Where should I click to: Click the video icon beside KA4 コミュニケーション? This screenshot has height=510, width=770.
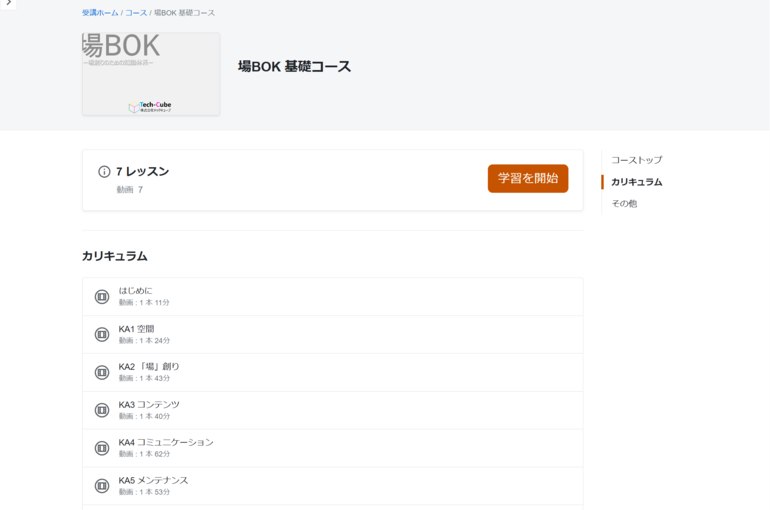(102, 448)
